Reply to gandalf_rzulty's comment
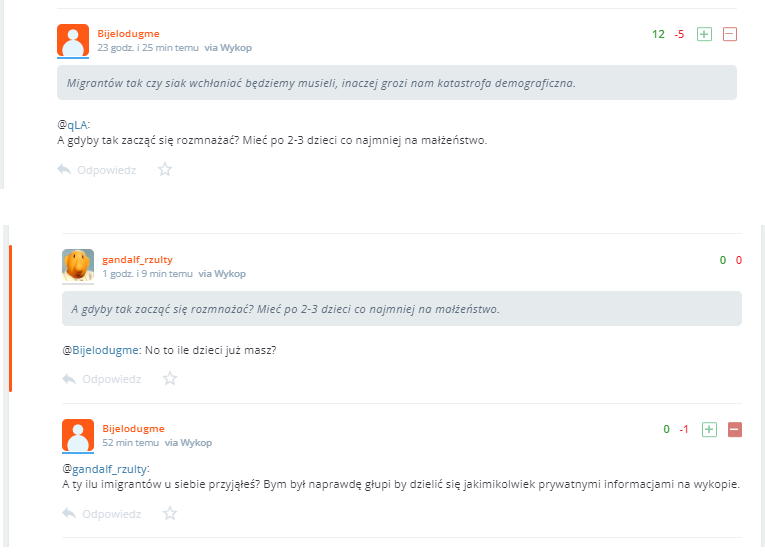The height and width of the screenshot is (556, 765). pos(102,379)
